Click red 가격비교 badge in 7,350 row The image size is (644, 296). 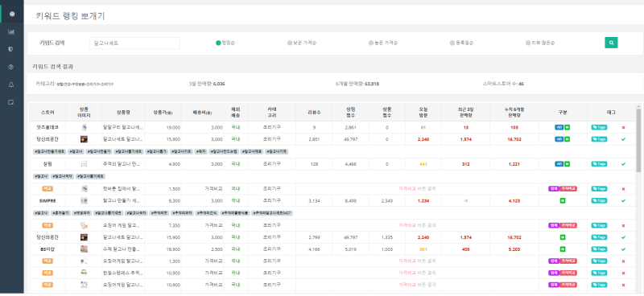point(568,225)
